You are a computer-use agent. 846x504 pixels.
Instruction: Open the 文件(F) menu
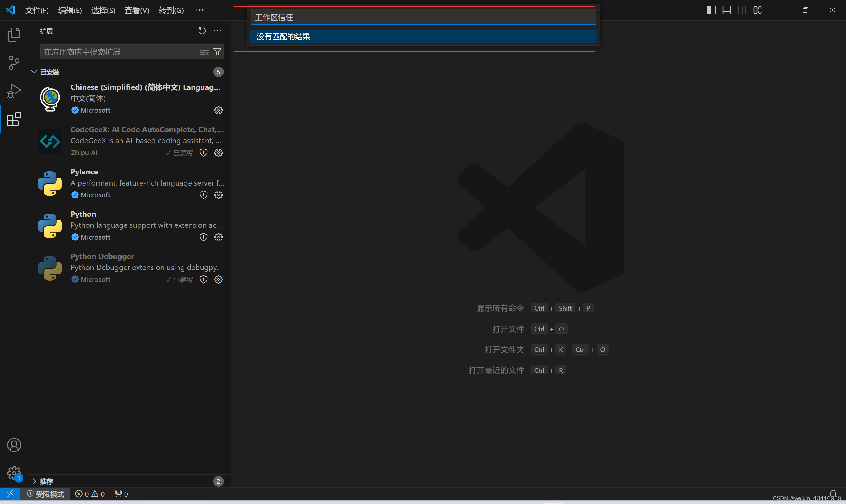pyautogui.click(x=37, y=10)
